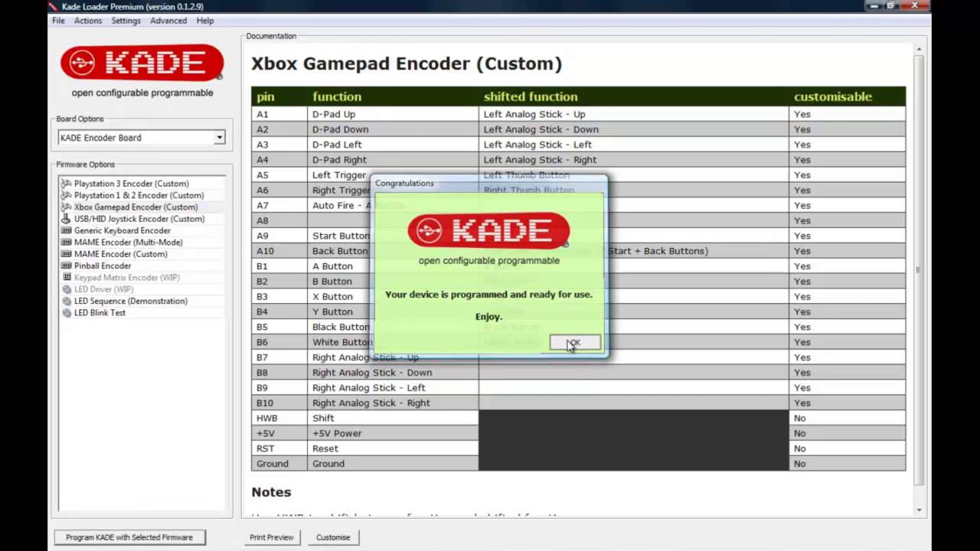
Task: Select MAME Encoder (Multi-Mode) firmware
Action: tap(128, 243)
